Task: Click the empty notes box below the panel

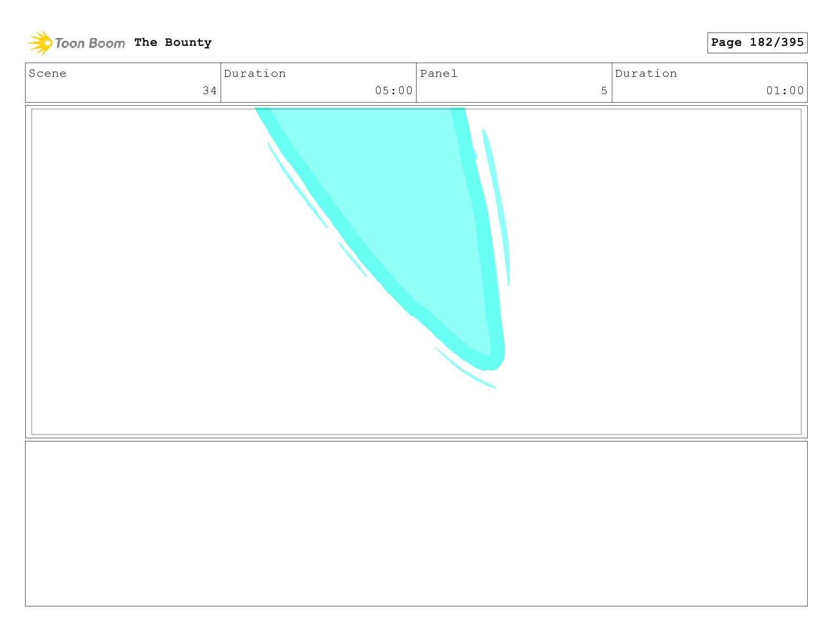Action: [x=416, y=524]
